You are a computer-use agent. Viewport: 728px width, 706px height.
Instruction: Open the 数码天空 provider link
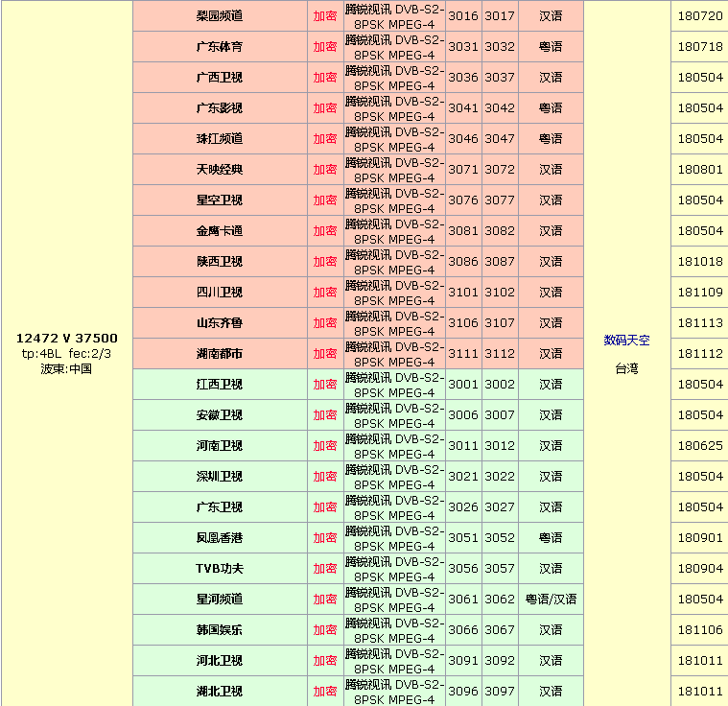(626, 340)
